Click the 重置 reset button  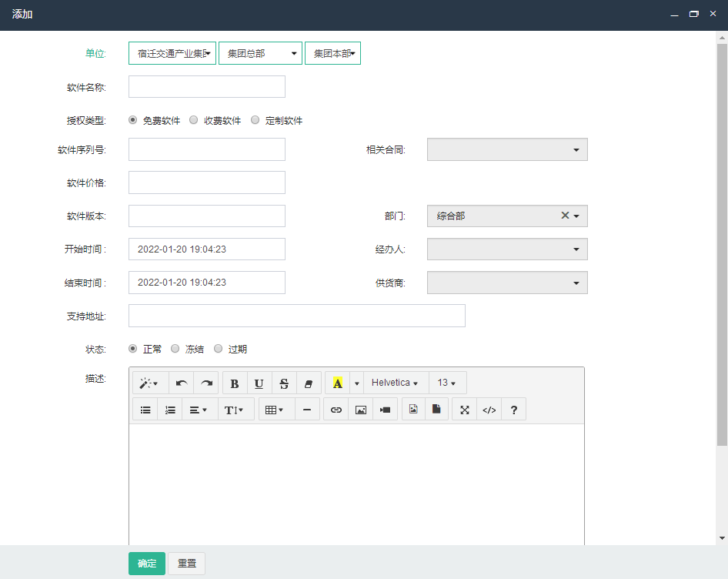187,564
